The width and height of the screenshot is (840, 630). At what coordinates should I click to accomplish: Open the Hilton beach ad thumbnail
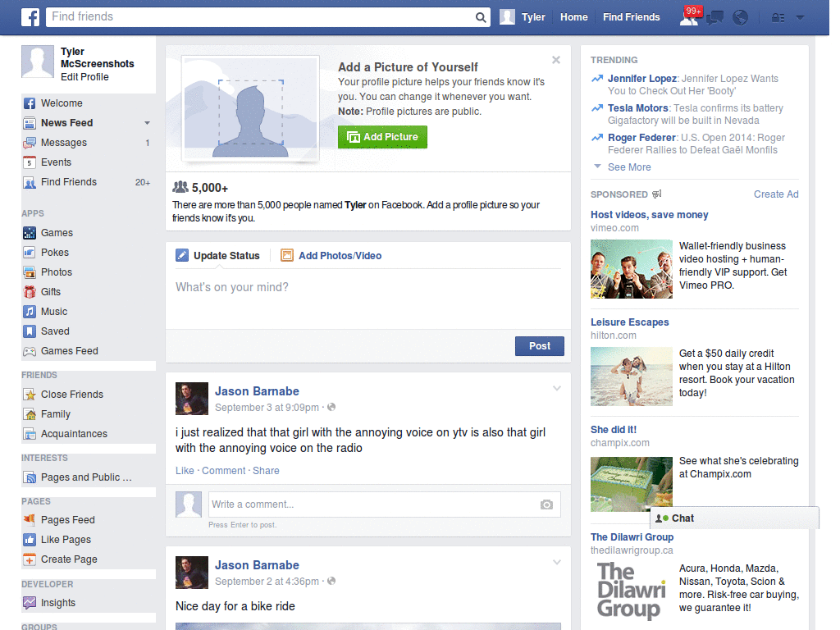click(x=631, y=377)
